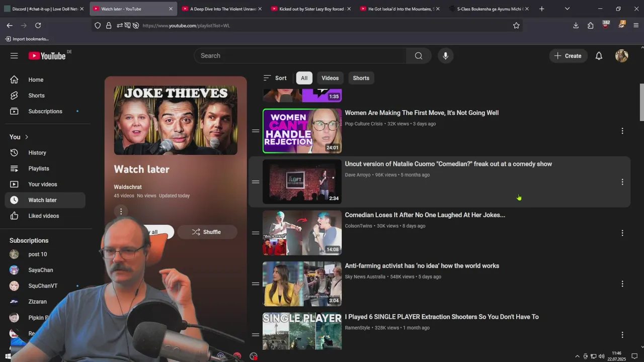The image size is (644, 362).
Task: Open the Comedian Loses It video thumbnail
Action: [x=302, y=233]
